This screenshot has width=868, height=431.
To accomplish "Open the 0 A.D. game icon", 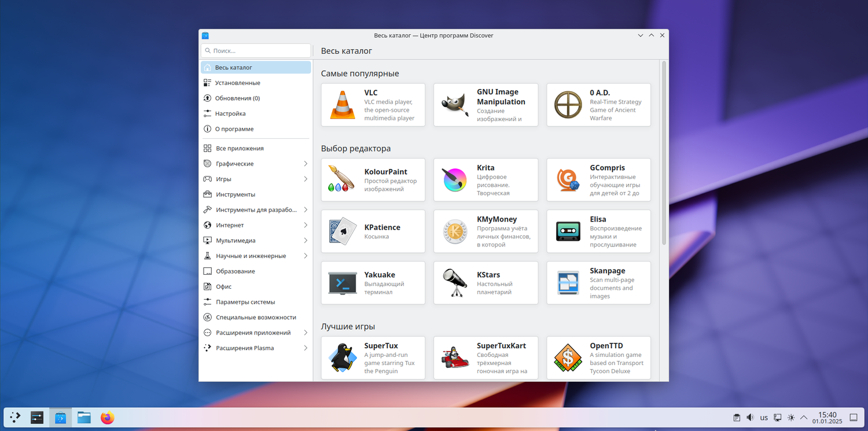I will coord(568,105).
